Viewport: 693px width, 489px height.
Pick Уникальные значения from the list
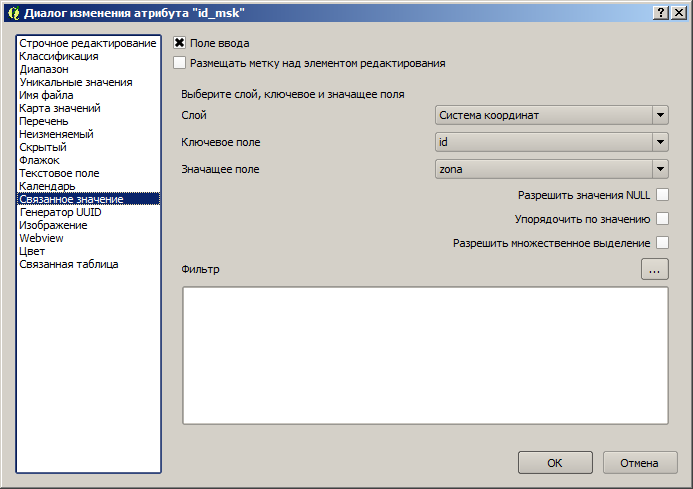point(75,82)
